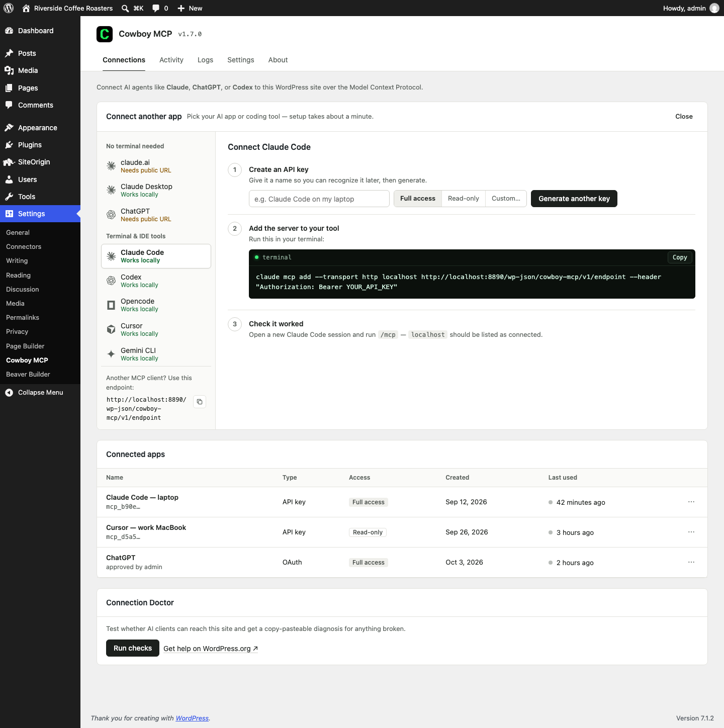This screenshot has width=724, height=728.
Task: Open actions menu for Cursor work MacBook
Action: click(x=691, y=532)
